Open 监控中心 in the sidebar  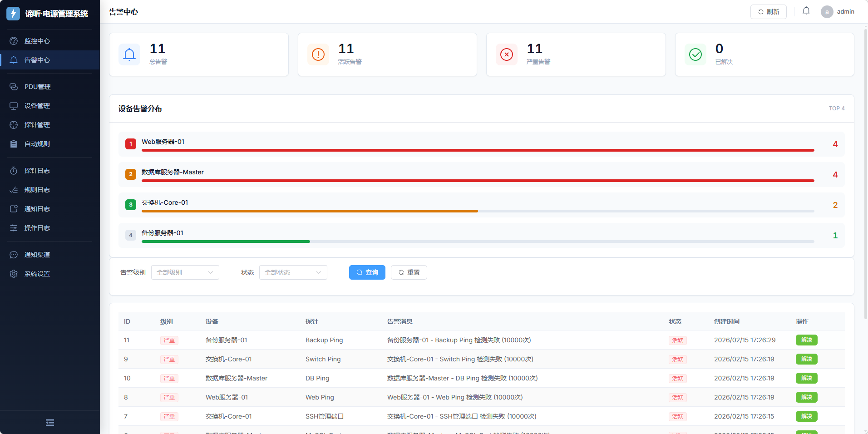(x=37, y=41)
